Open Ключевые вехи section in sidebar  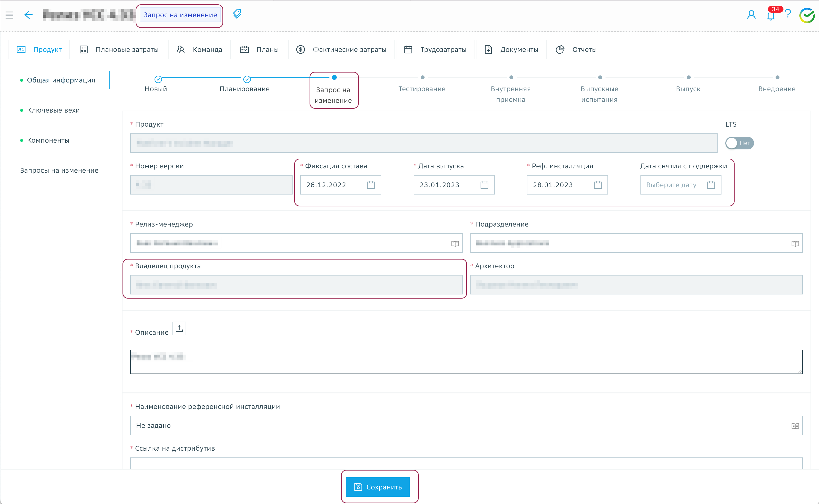coord(53,110)
